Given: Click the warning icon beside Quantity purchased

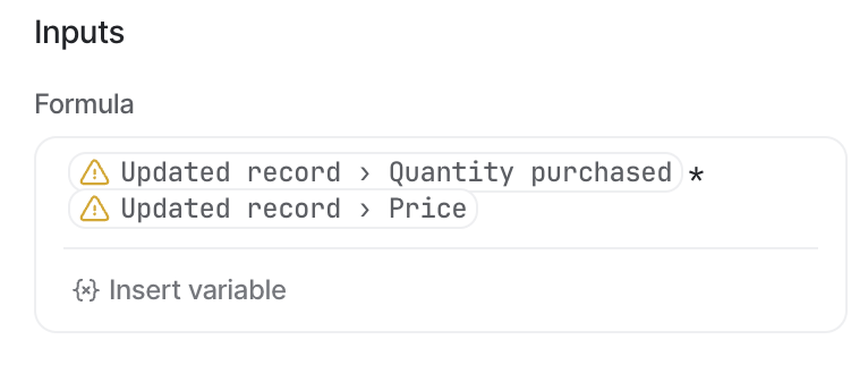Looking at the screenshot, I should (94, 173).
